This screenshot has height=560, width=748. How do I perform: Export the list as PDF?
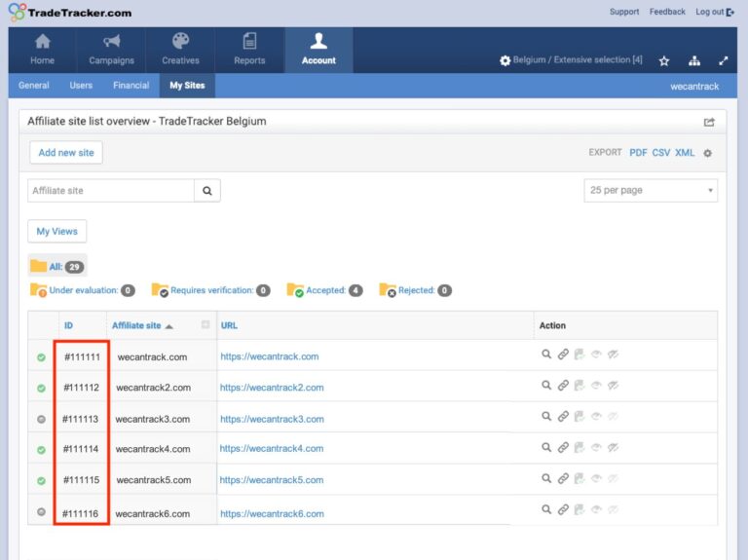pyautogui.click(x=638, y=153)
